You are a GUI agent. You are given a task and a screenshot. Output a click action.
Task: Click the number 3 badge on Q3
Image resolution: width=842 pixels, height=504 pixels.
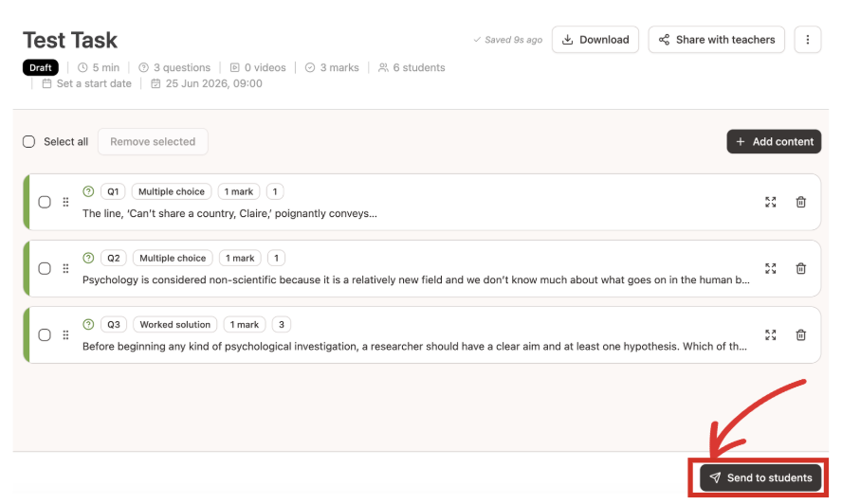282,325
